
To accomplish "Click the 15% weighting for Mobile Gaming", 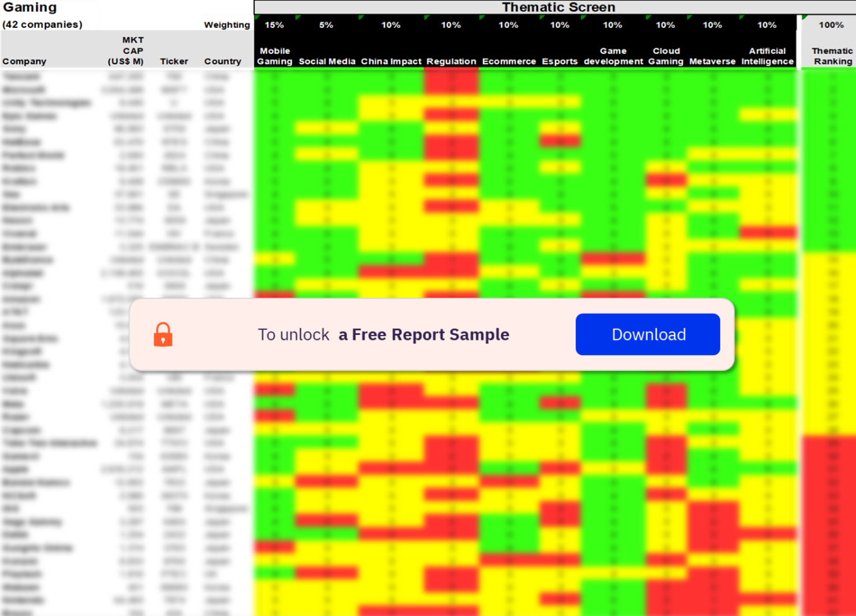I will coord(274,25).
